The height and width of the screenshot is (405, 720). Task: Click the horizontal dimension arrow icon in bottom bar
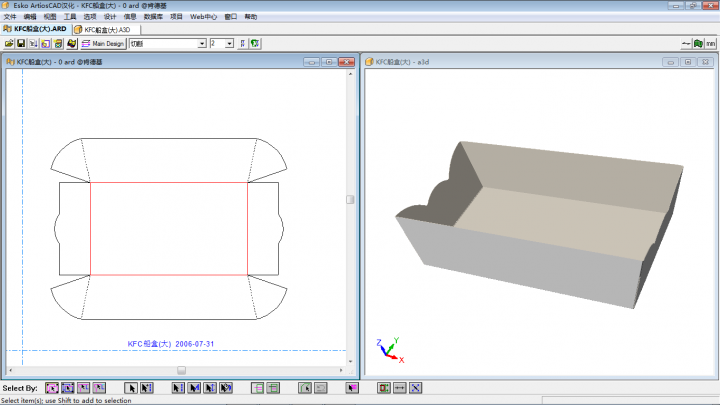(399, 387)
